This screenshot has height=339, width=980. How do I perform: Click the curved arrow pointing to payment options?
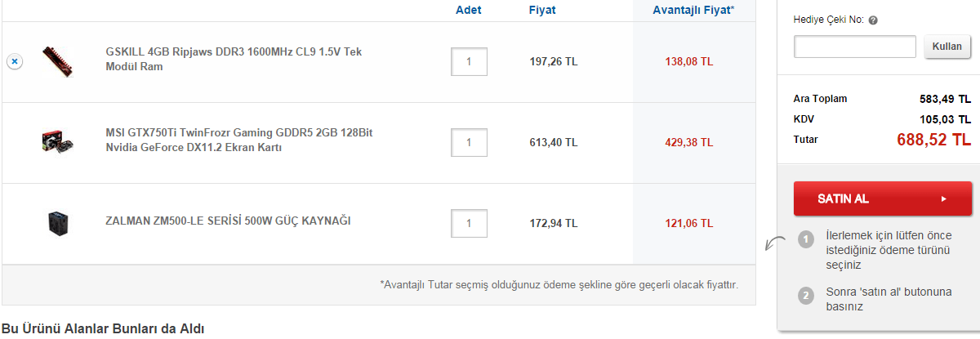(x=773, y=243)
